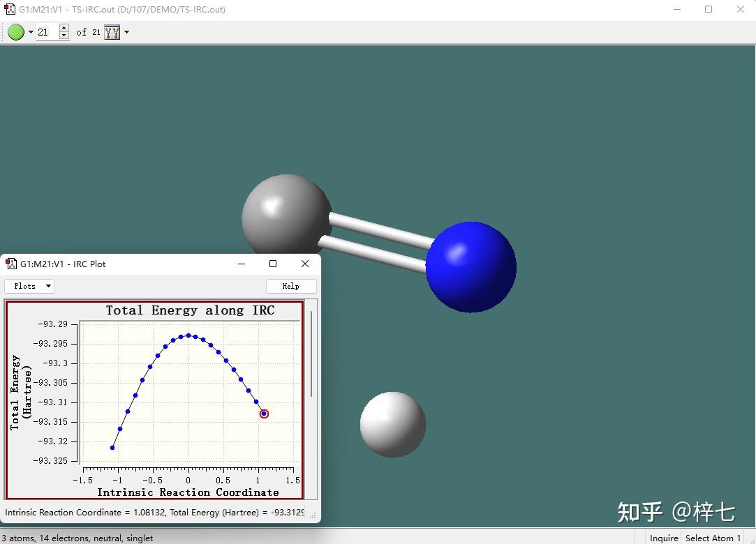Maximize the IRC Plot window
Screen dimensions: 756x544
point(273,264)
